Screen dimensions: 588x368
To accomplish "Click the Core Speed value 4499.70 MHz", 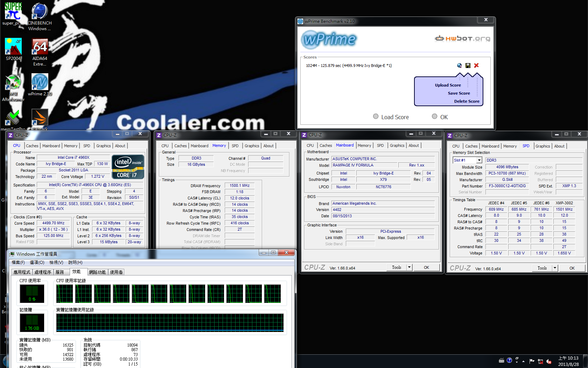I will pos(53,223).
